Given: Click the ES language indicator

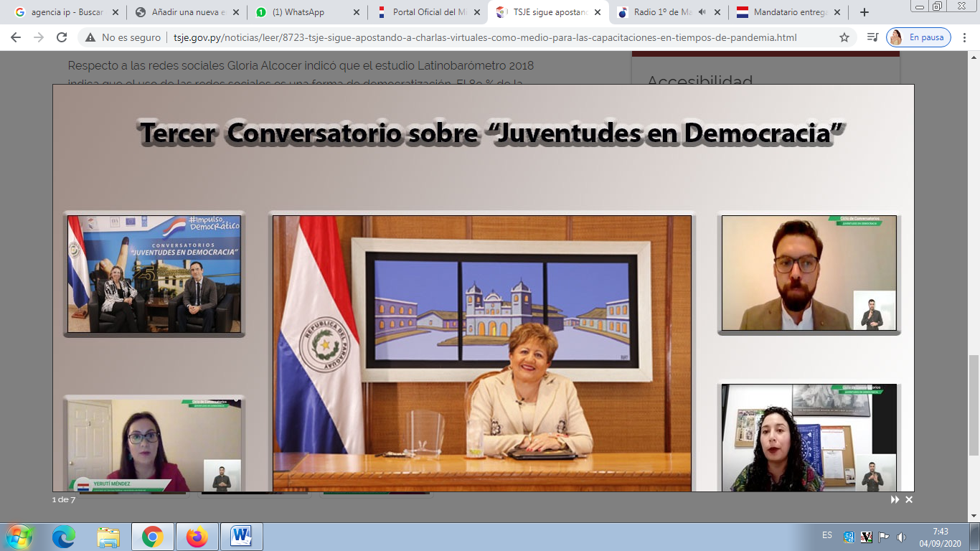Looking at the screenshot, I should tap(827, 535).
